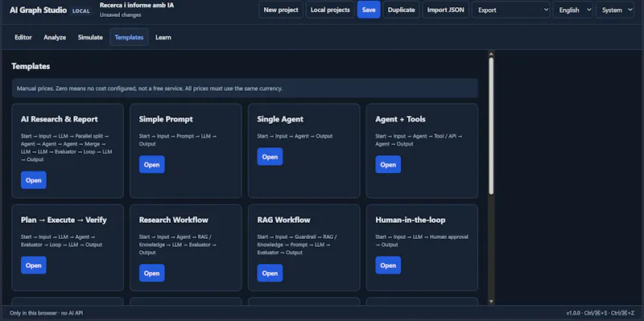Click the Unsaved changes status text
644x321 pixels.
[120, 14]
